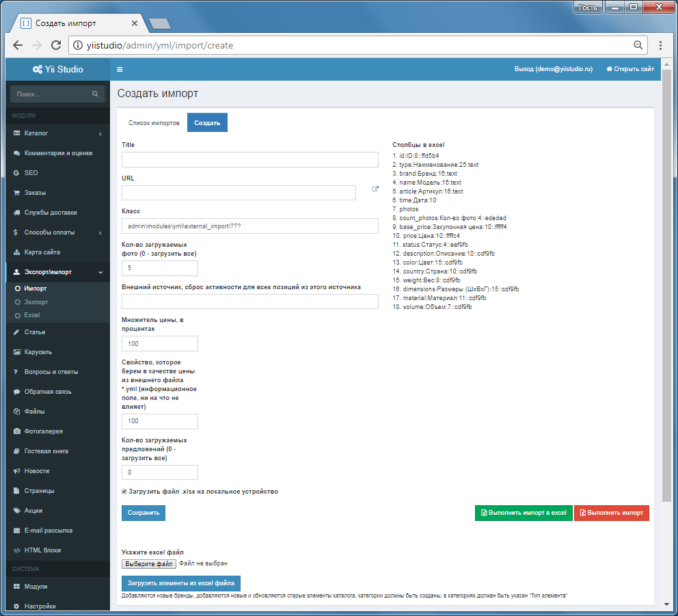Viewport: 678px width, 616px height.
Task: Focus the URL input field
Action: [x=239, y=193]
